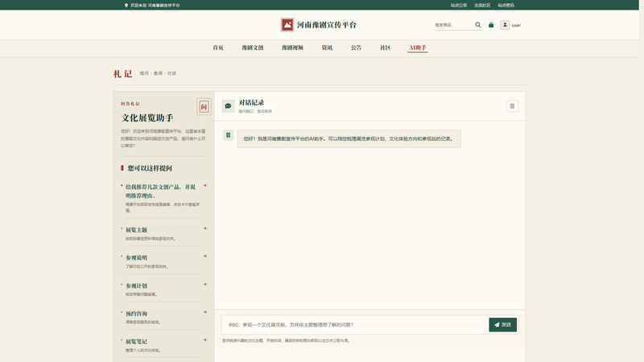Viewport: 644px width, 362px height.
Task: Click the 发送 send button
Action: coord(502,325)
